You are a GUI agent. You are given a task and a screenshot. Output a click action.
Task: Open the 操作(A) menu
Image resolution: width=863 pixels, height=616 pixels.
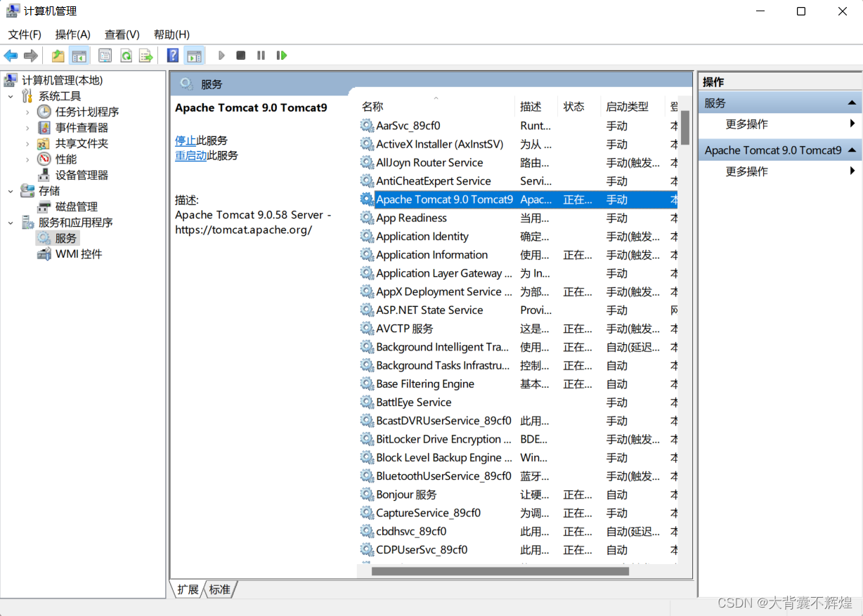[x=72, y=34]
